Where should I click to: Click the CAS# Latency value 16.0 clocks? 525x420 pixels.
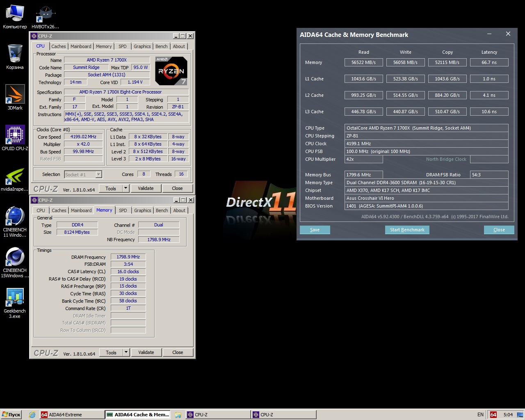tap(128, 272)
